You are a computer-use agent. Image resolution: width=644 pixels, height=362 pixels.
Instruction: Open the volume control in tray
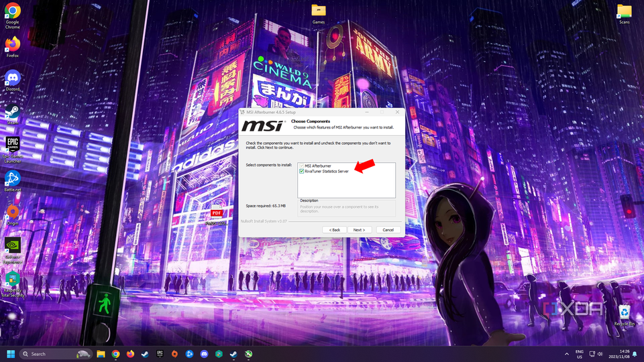[600, 354]
